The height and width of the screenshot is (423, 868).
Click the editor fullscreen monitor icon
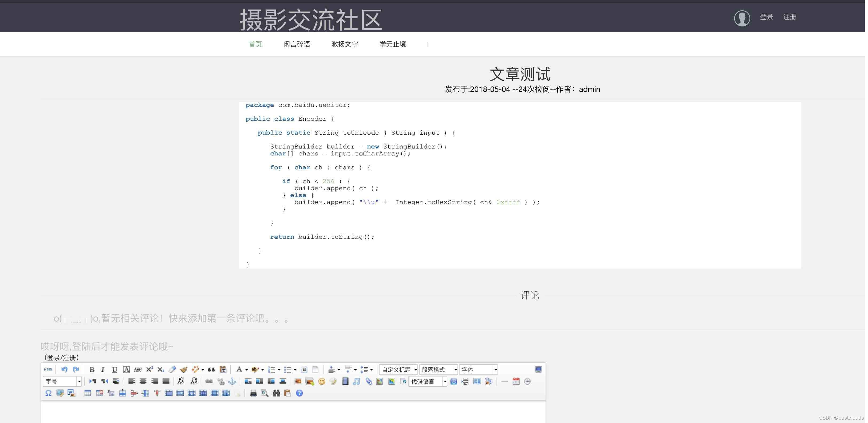(538, 369)
